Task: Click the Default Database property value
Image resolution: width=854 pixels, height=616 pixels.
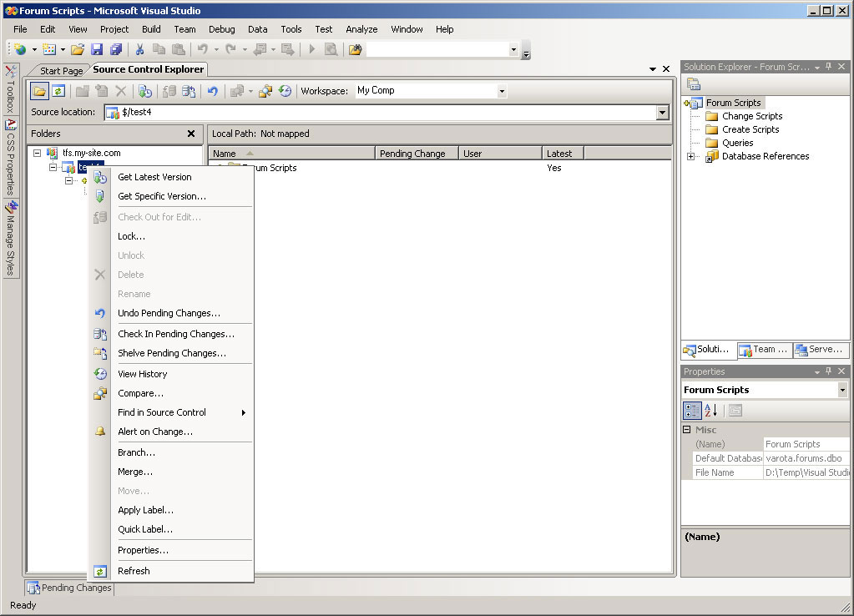Action: coord(806,458)
